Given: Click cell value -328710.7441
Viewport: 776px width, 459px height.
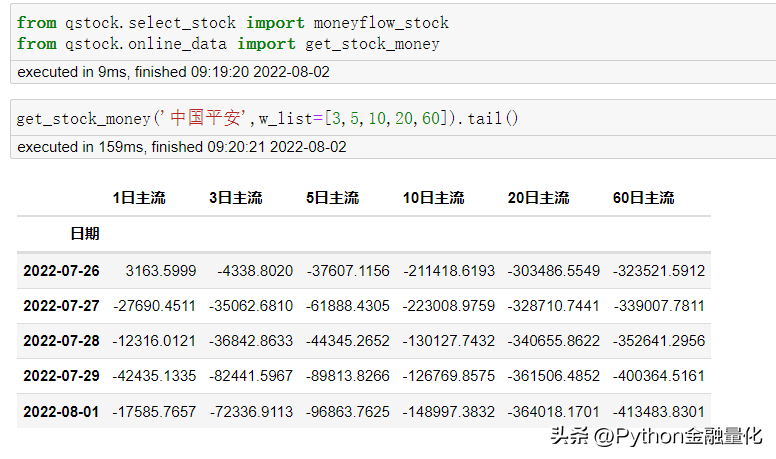Looking at the screenshot, I should pos(554,306).
